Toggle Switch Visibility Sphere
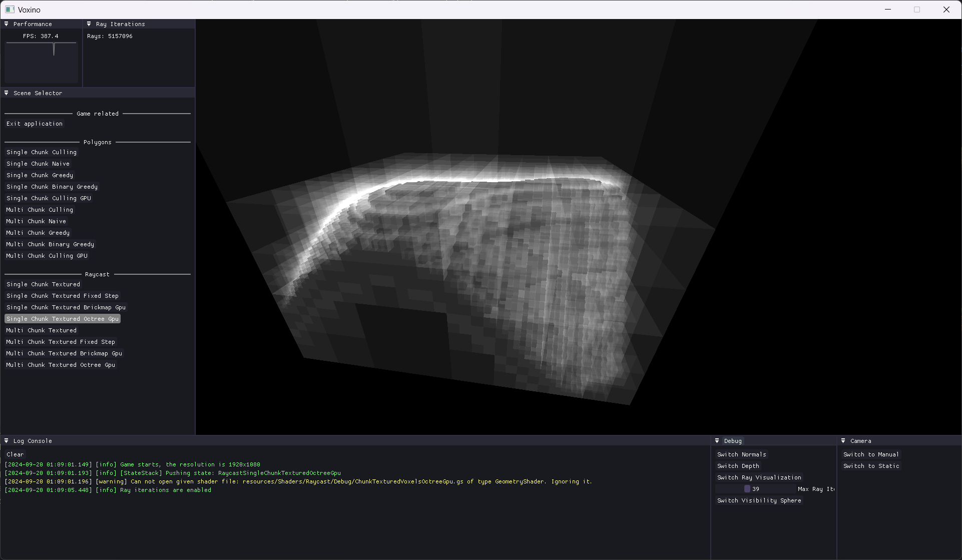 click(759, 500)
